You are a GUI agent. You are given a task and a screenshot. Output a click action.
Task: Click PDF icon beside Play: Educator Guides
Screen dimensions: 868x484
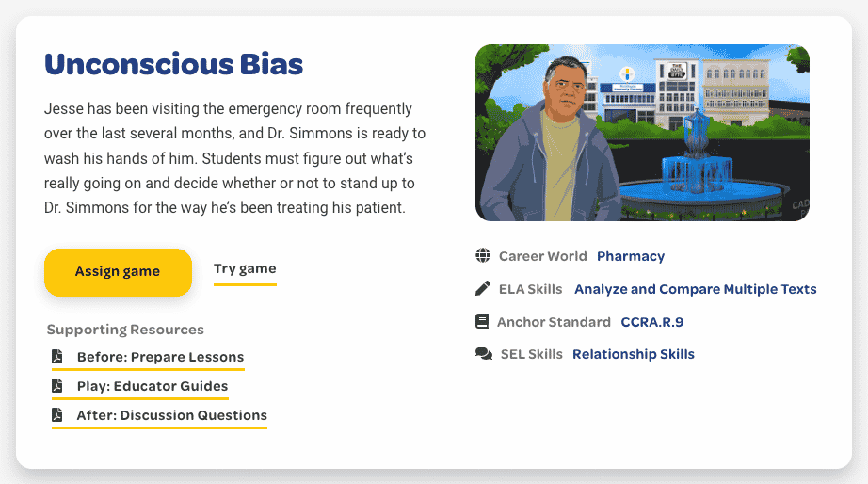pyautogui.click(x=57, y=385)
